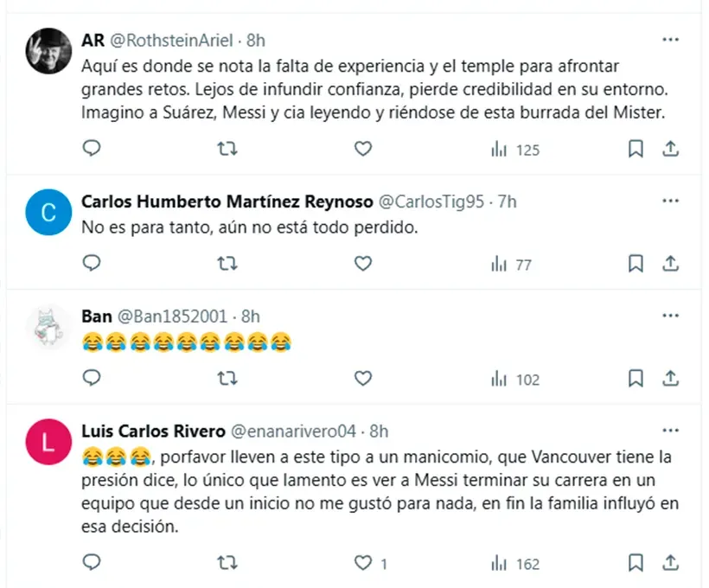This screenshot has height=588, width=709.
Task: Open more options on Carlos Humberto's tweet
Action: click(670, 201)
